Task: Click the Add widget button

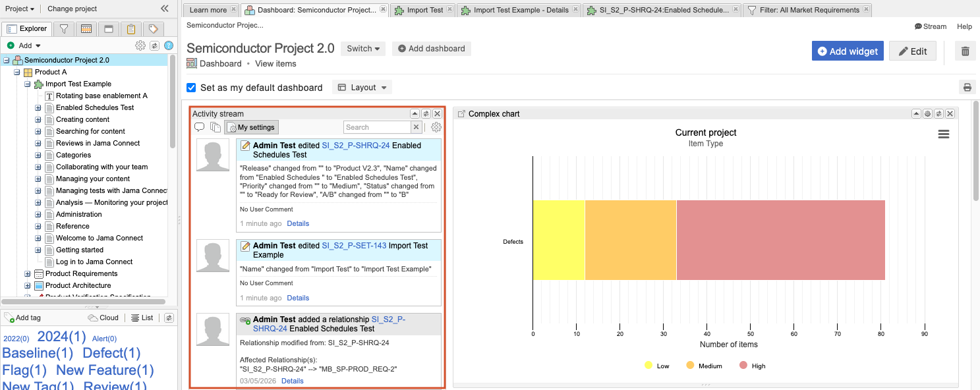Action: [x=848, y=51]
